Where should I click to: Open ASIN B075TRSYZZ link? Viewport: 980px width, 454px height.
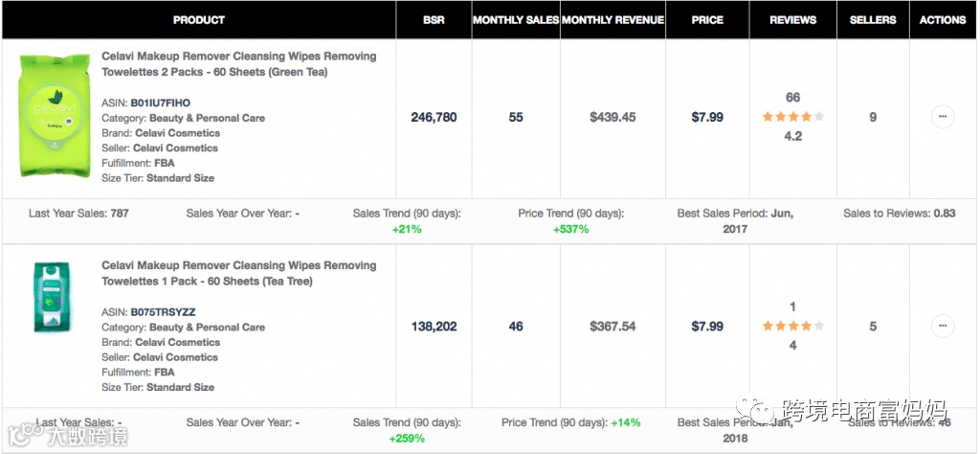coord(162,312)
